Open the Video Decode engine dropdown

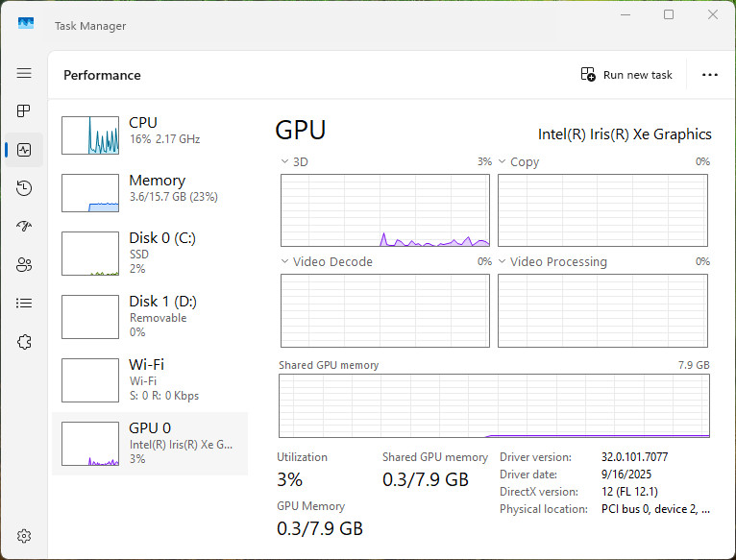click(284, 261)
